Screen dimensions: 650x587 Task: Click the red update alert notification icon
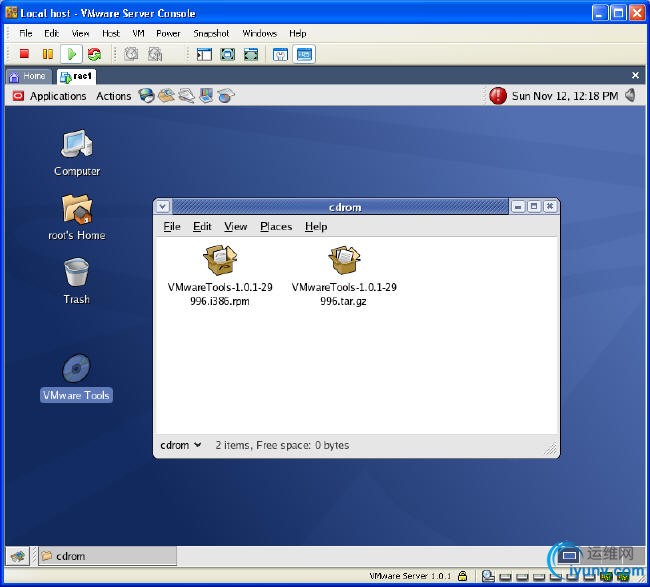(497, 96)
